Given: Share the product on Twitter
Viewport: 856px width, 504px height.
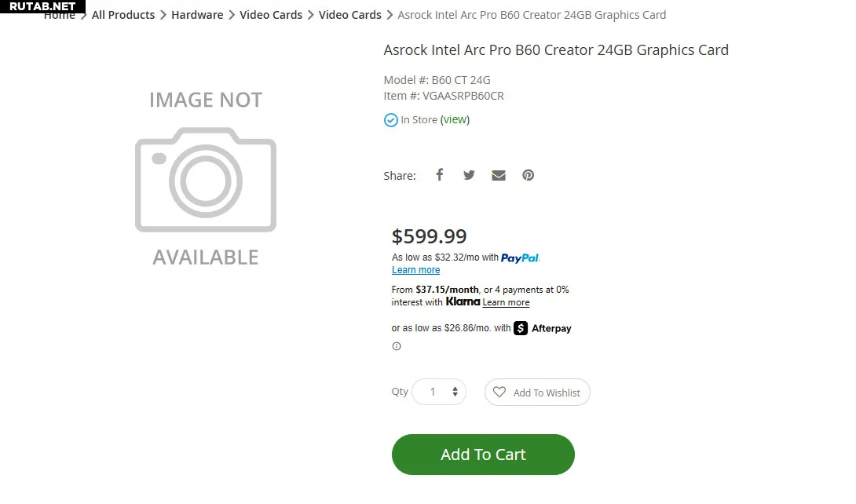Looking at the screenshot, I should [469, 175].
